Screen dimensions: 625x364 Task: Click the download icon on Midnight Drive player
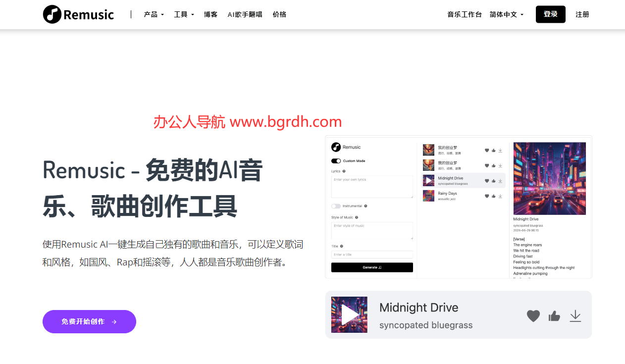[x=575, y=315]
